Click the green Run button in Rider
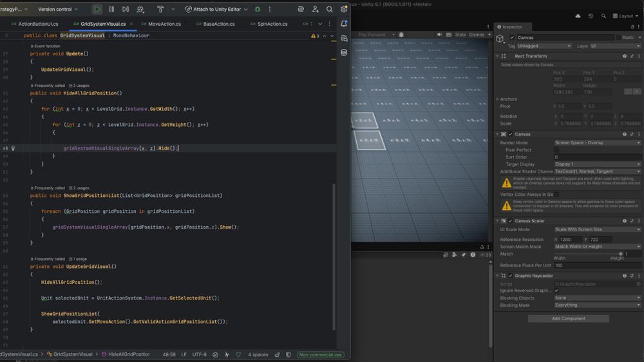Screen dimensions: 644x362 [97, 10]
